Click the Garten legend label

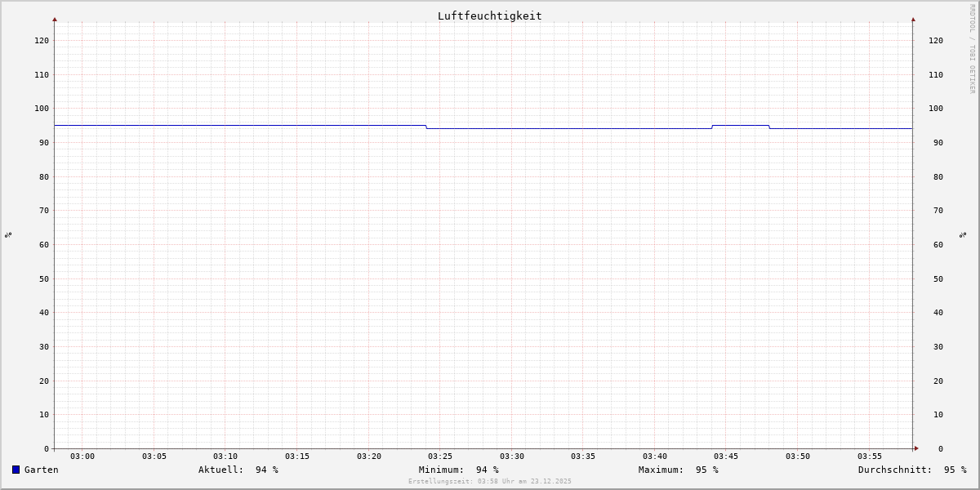pos(42,470)
